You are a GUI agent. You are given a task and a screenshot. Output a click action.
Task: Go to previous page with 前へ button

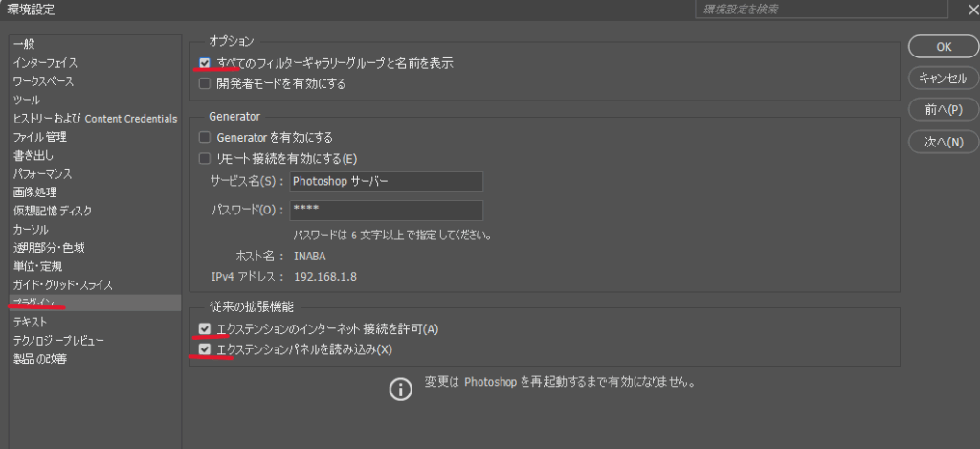click(943, 110)
